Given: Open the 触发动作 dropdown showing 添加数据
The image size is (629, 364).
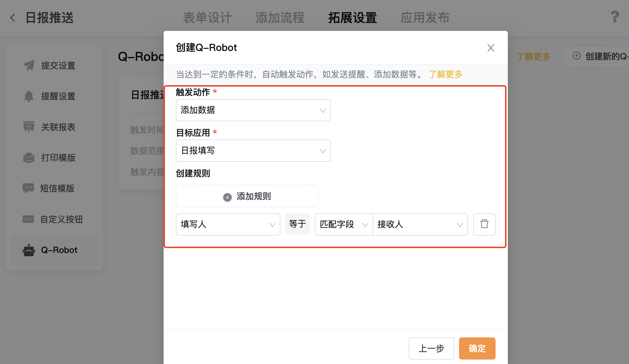Looking at the screenshot, I should pyautogui.click(x=253, y=110).
